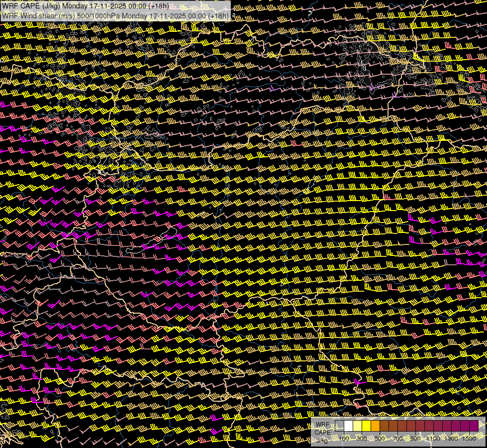Click the legend label '100'
The width and height of the screenshot is (487, 448).
344,439
